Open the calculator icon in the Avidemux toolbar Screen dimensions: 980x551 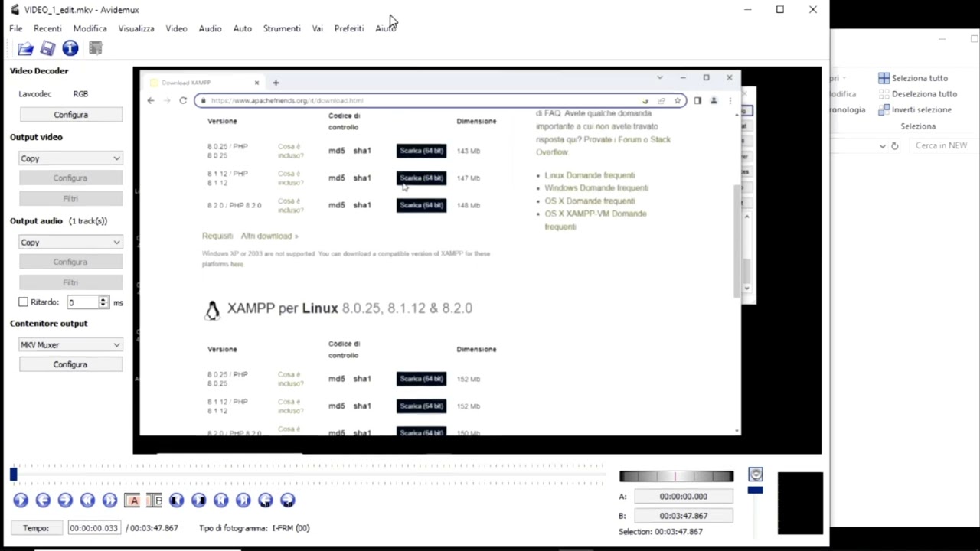click(96, 48)
